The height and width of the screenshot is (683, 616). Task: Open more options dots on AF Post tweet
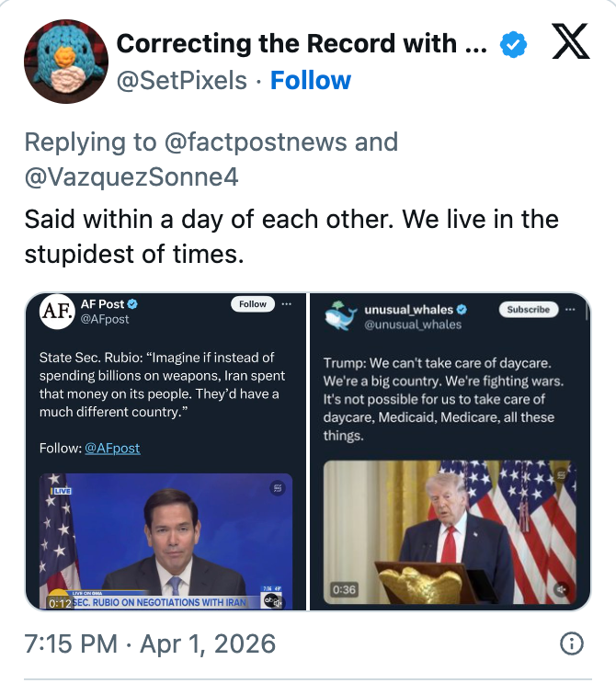(287, 303)
